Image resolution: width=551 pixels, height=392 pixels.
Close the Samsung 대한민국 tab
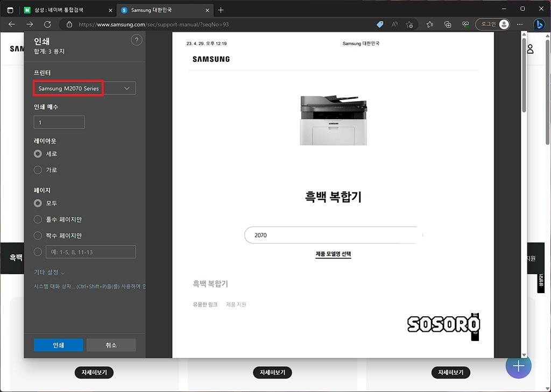point(207,11)
